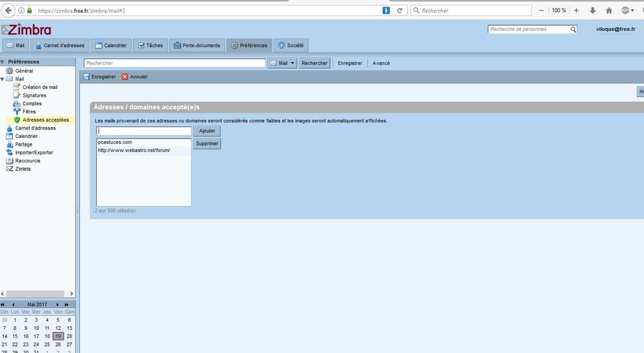This screenshot has width=644, height=353.
Task: Click the site info icon in address bar
Action: click(21, 10)
